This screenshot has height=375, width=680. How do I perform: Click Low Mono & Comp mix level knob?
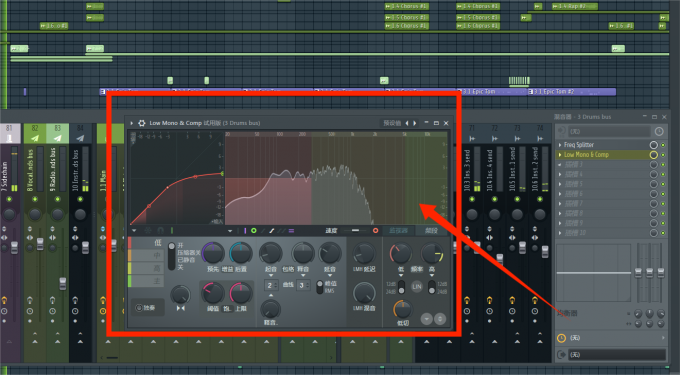pyautogui.click(x=654, y=155)
